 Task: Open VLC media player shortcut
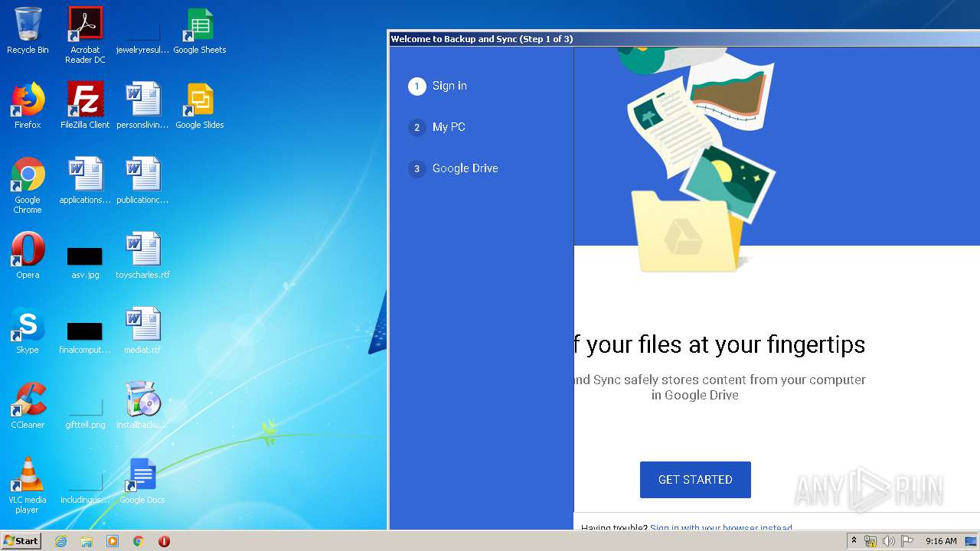28,485
